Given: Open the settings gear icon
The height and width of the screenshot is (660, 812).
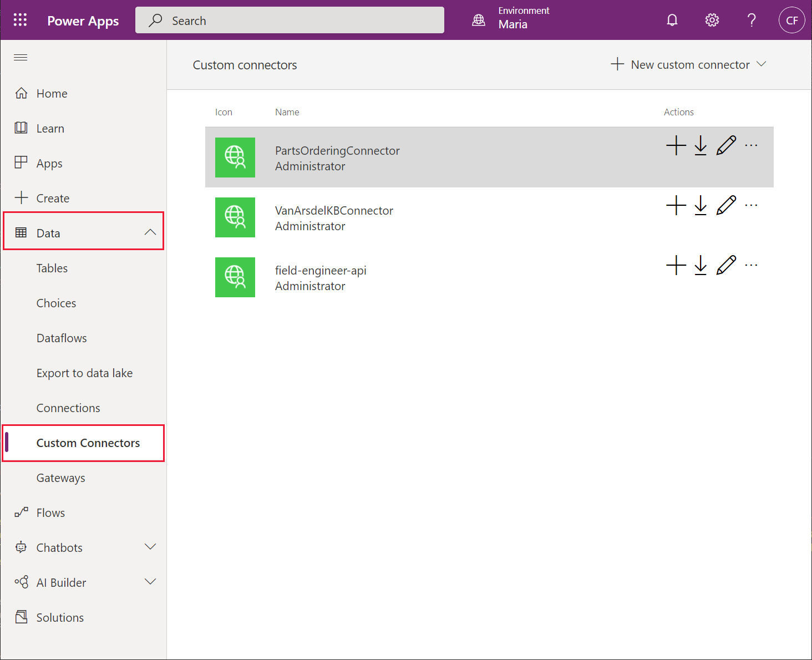Looking at the screenshot, I should coord(712,20).
